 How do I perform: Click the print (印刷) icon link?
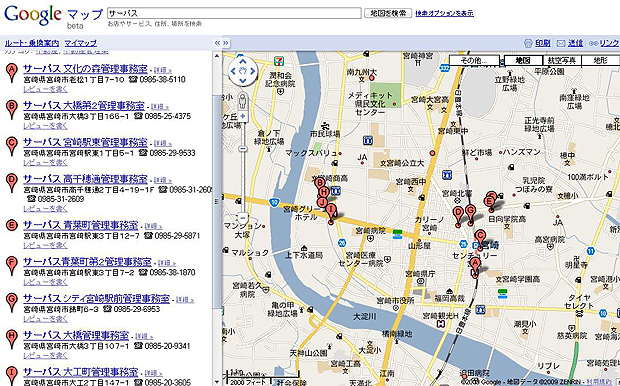[537, 43]
